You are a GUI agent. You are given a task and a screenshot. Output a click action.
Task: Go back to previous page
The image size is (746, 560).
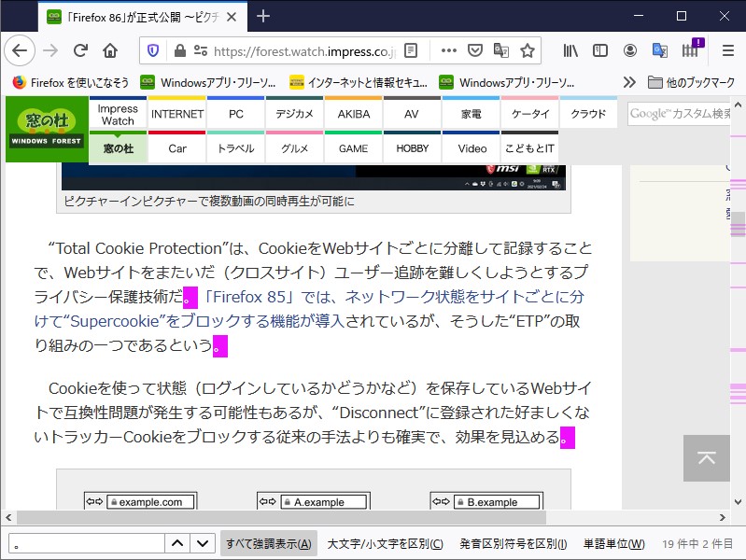(20, 50)
